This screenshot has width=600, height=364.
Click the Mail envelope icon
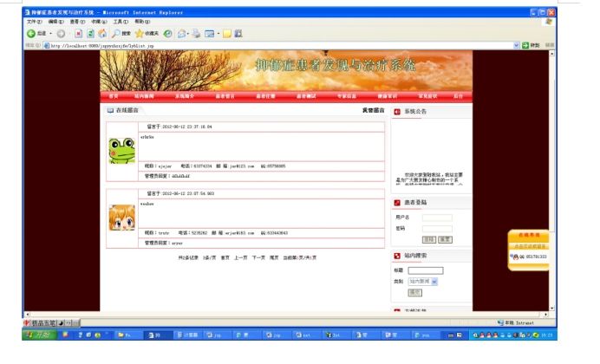tap(182, 34)
